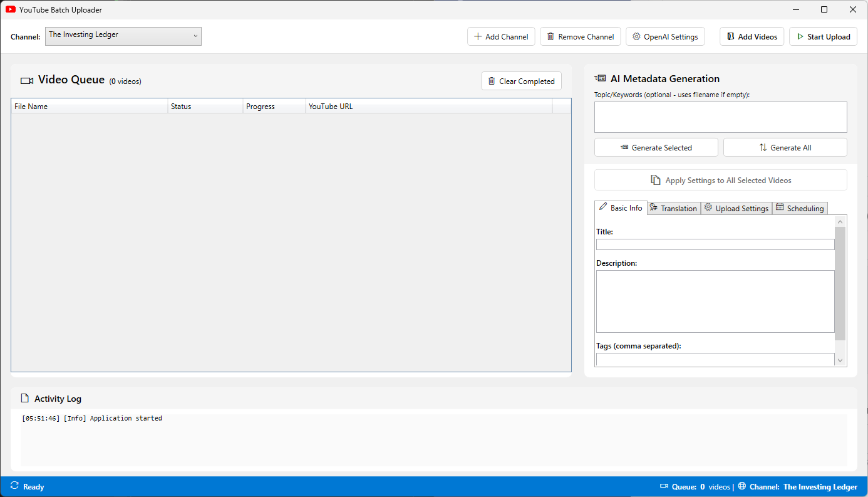Screen dimensions: 868x497
Task: Click the Tags comma separated field
Action: [715, 359]
